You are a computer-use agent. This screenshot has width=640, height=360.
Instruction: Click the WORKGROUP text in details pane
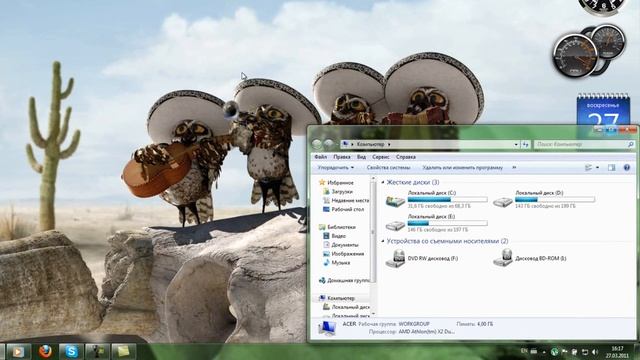pyautogui.click(x=414, y=324)
